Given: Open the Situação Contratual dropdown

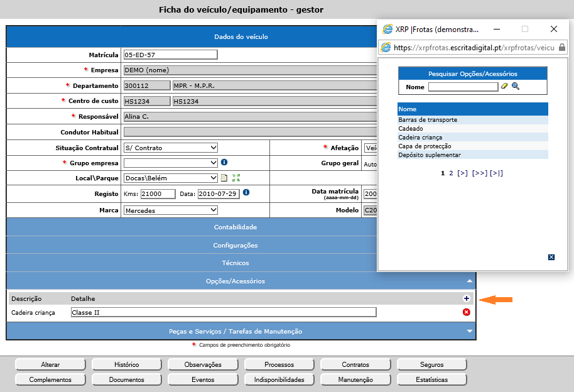Looking at the screenshot, I should pos(170,148).
